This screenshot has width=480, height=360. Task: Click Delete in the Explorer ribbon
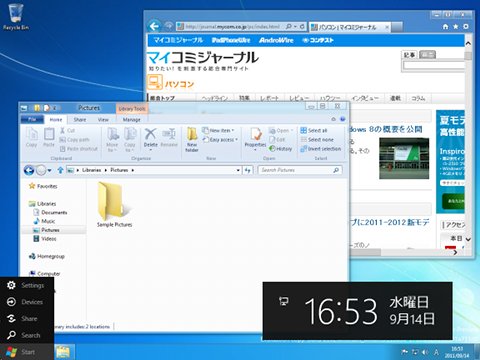click(x=150, y=138)
